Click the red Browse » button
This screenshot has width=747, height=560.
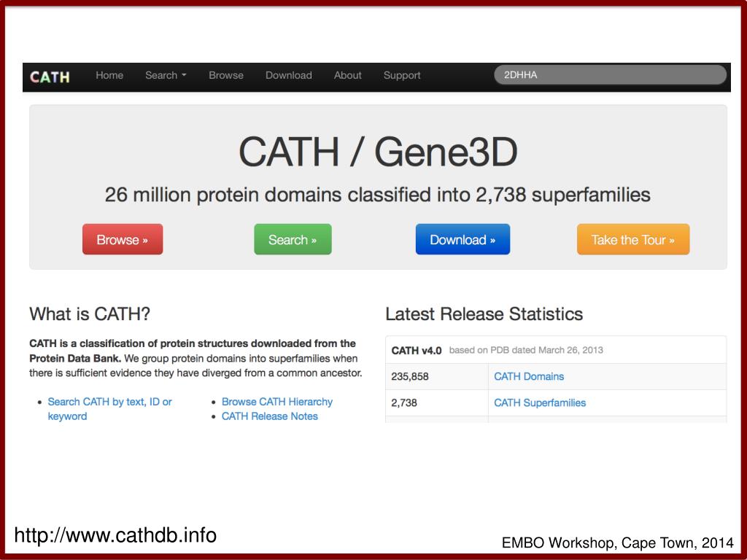(x=123, y=239)
